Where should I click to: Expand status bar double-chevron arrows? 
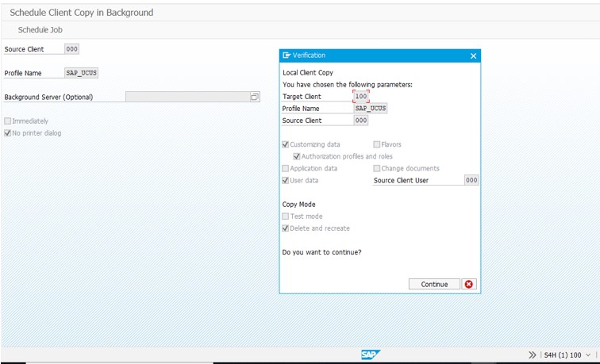[x=532, y=354]
